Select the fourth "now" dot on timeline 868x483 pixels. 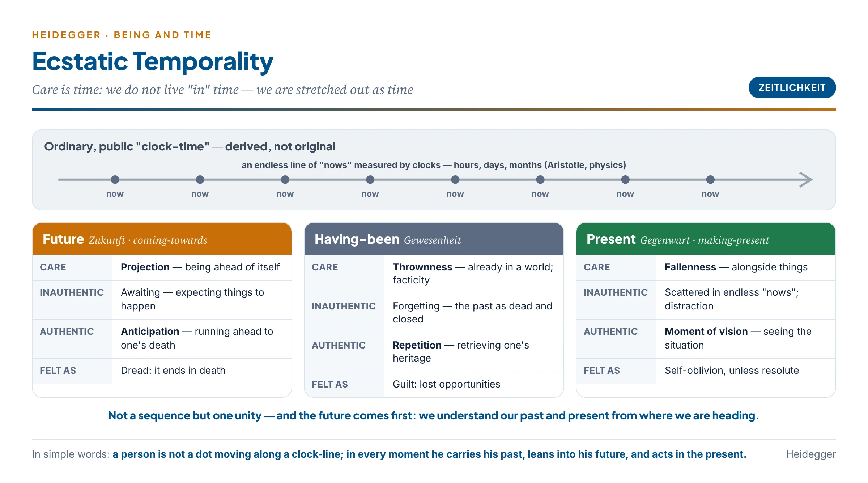coord(370,179)
